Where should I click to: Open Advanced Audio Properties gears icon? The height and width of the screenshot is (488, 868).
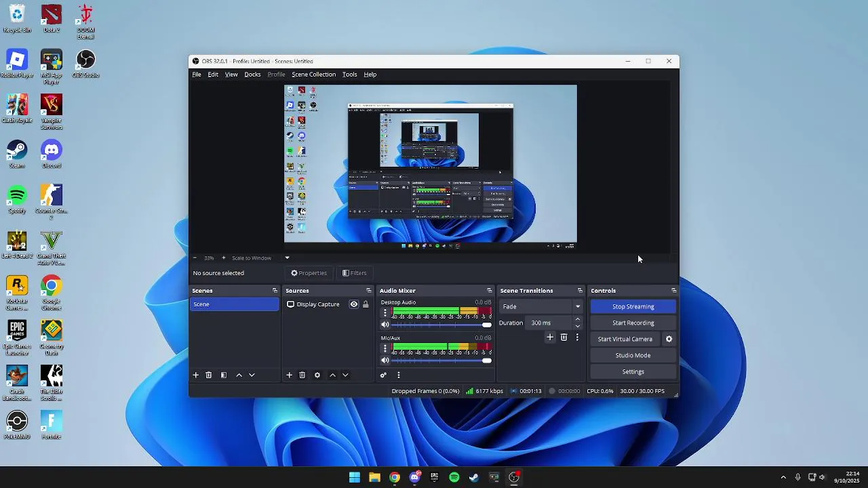coord(383,375)
